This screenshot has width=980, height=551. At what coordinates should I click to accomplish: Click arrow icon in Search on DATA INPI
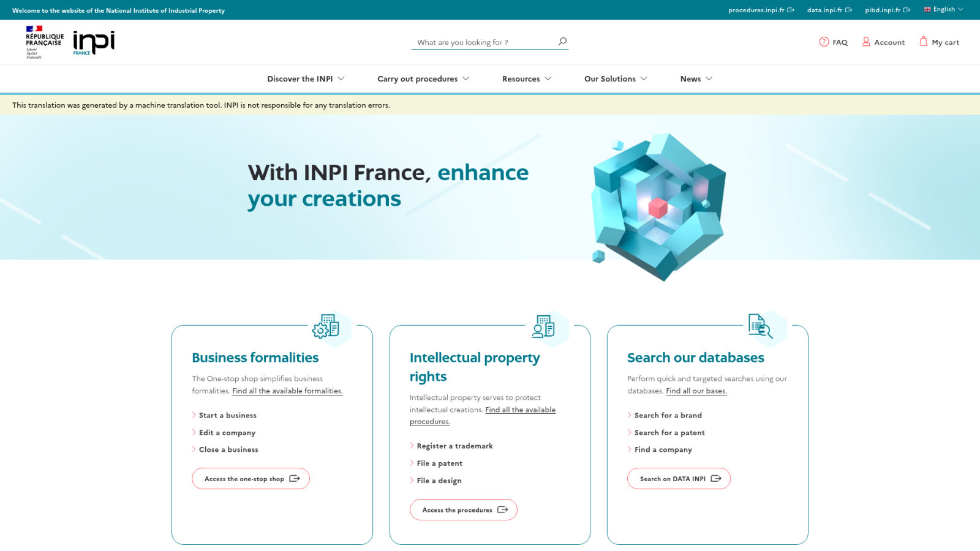coord(716,479)
